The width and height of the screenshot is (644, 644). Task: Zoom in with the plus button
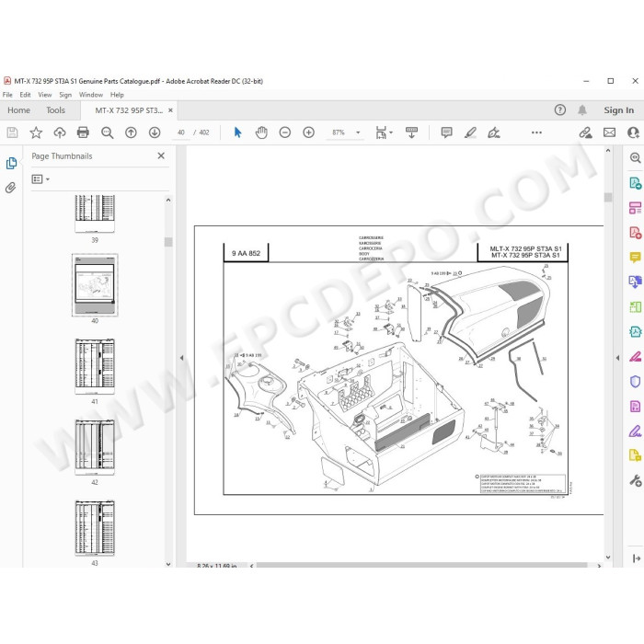click(308, 132)
